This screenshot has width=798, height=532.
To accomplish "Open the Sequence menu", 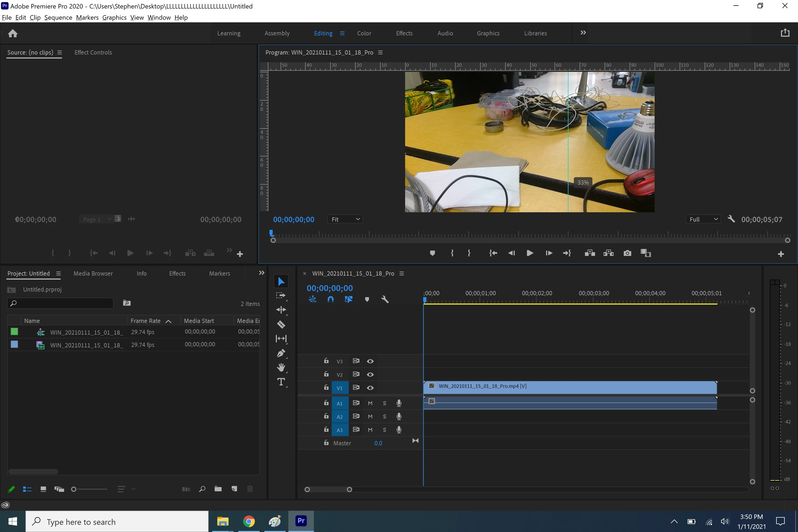I will point(58,17).
